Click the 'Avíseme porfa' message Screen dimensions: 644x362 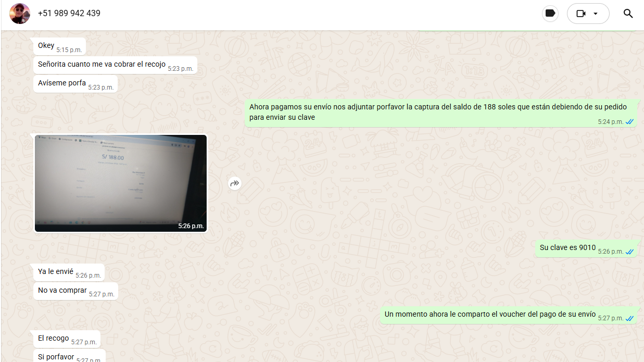click(62, 83)
